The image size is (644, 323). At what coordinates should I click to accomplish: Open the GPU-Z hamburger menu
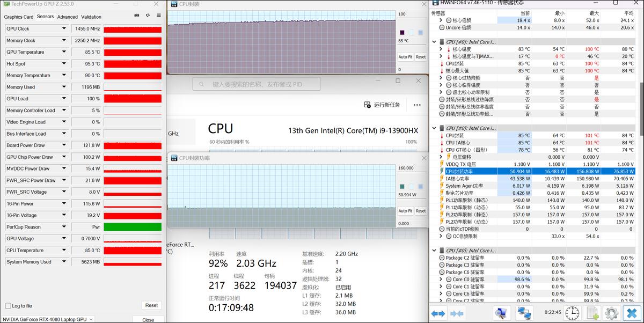tap(159, 16)
